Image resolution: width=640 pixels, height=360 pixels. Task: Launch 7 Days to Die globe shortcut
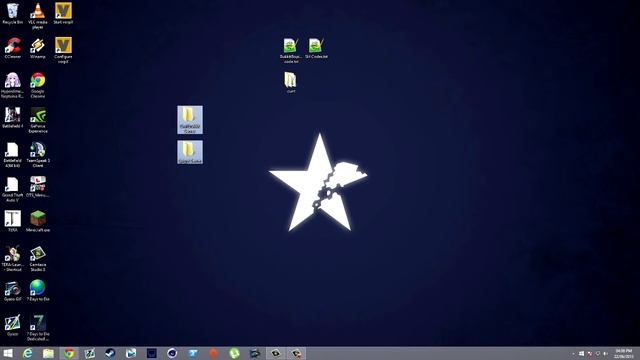point(38,291)
